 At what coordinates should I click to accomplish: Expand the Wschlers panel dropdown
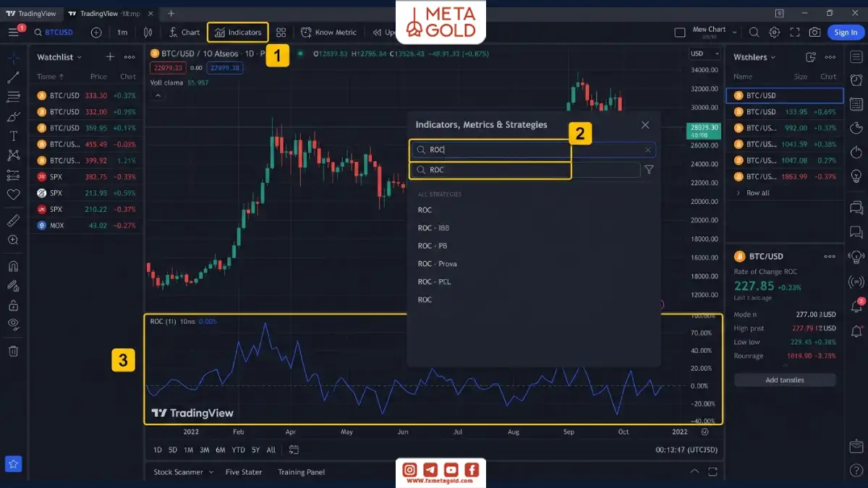pos(754,57)
